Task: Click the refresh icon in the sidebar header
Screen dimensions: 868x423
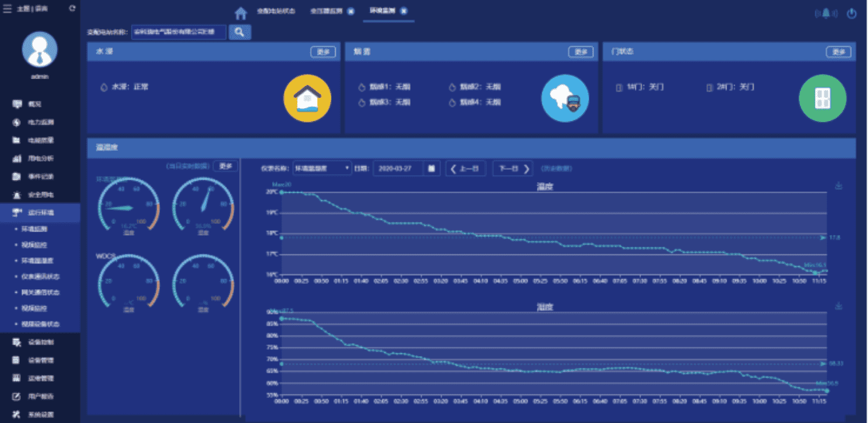Action: 72,9
